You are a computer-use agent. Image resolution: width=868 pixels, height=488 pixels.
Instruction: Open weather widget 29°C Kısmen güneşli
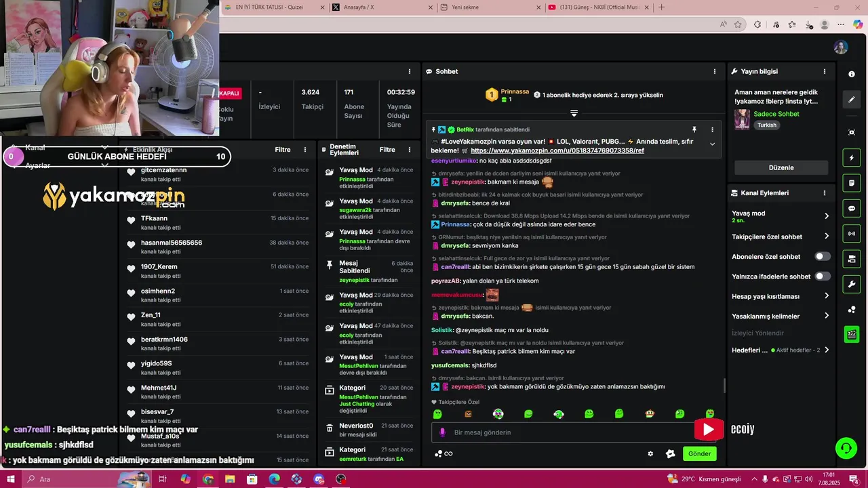coord(703,479)
